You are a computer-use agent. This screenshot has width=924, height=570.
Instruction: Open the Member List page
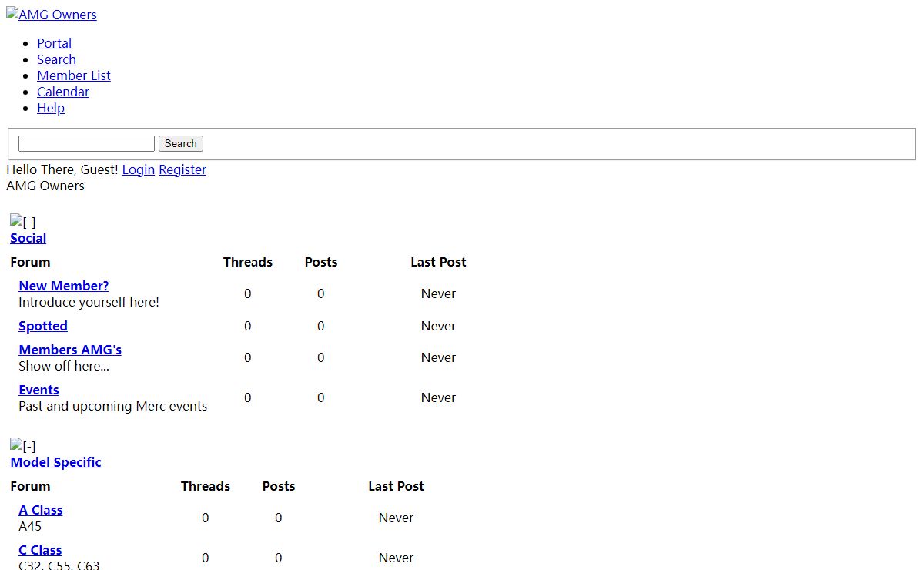pyautogui.click(x=74, y=75)
